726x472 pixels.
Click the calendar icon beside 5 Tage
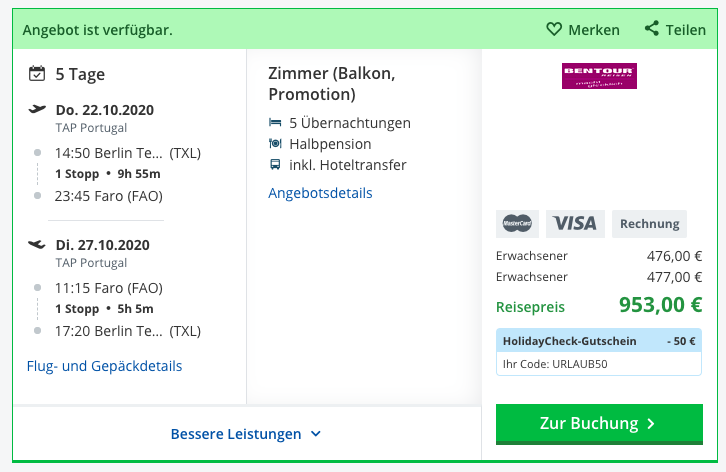click(x=37, y=74)
